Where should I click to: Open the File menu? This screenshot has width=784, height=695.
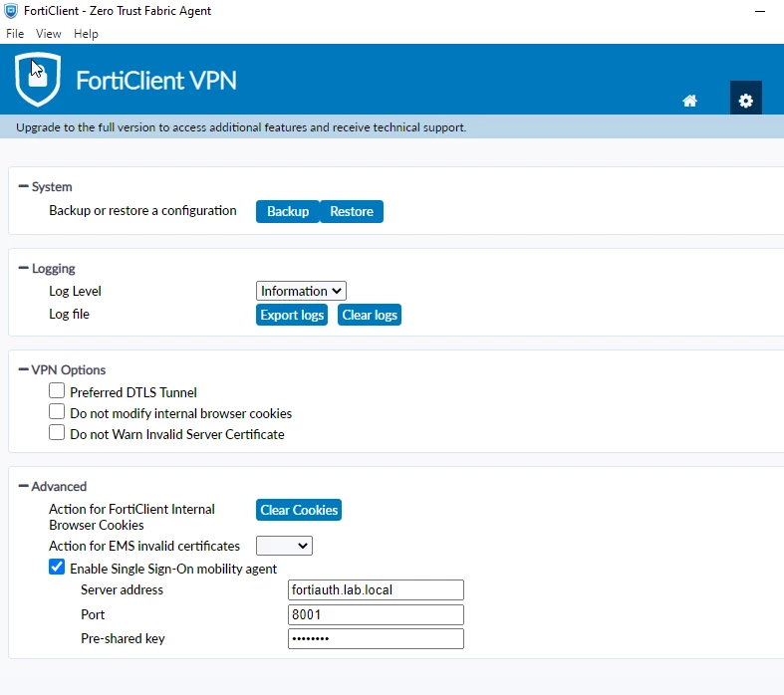pos(15,34)
